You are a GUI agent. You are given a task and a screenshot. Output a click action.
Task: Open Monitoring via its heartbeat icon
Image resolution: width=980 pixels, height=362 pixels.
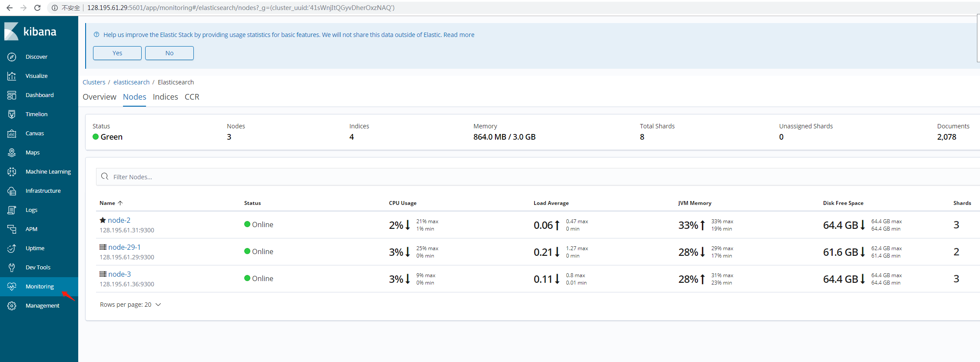[x=12, y=287]
